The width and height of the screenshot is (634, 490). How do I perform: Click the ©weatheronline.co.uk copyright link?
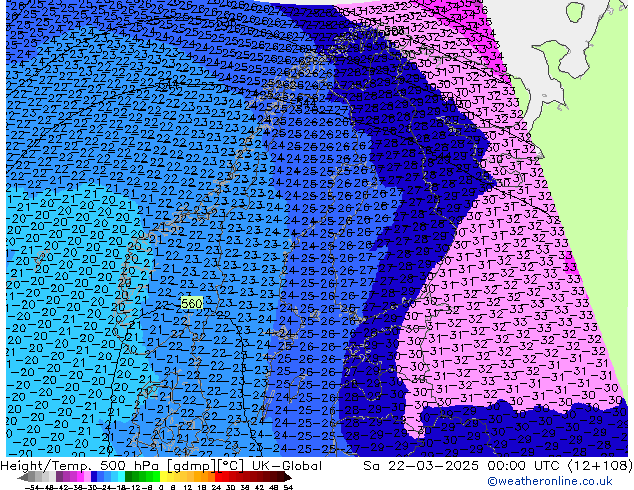(x=549, y=481)
